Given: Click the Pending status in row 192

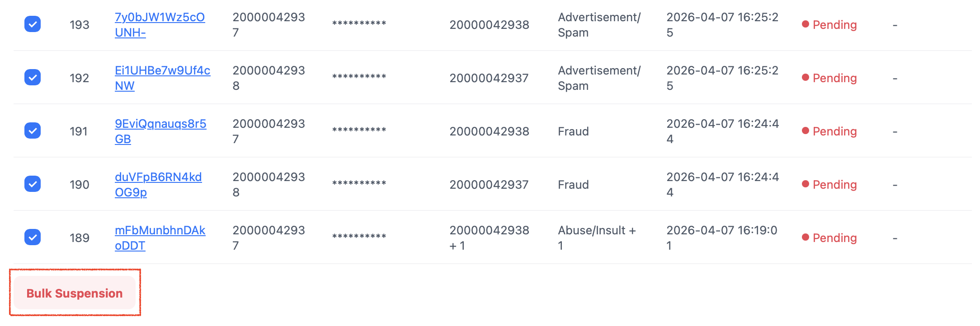Looking at the screenshot, I should click(834, 78).
